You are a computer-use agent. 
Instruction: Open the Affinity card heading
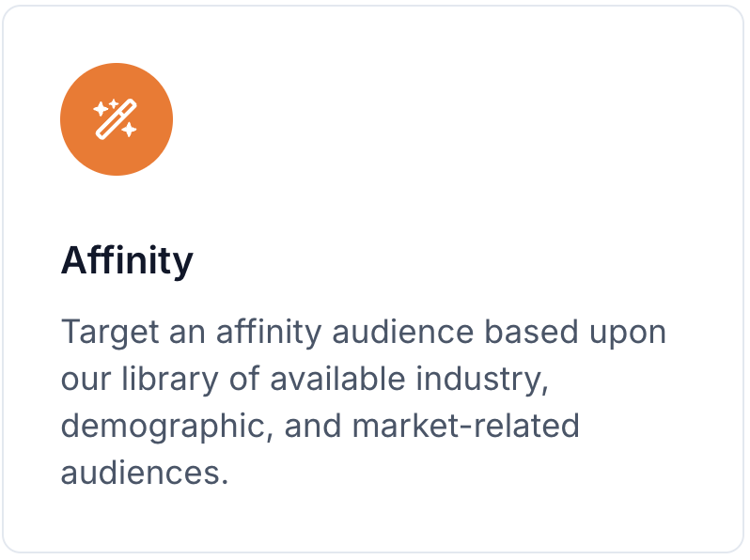coord(127,260)
